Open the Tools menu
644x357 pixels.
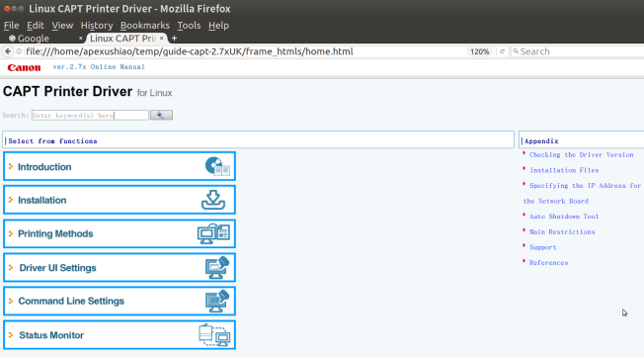pos(189,26)
